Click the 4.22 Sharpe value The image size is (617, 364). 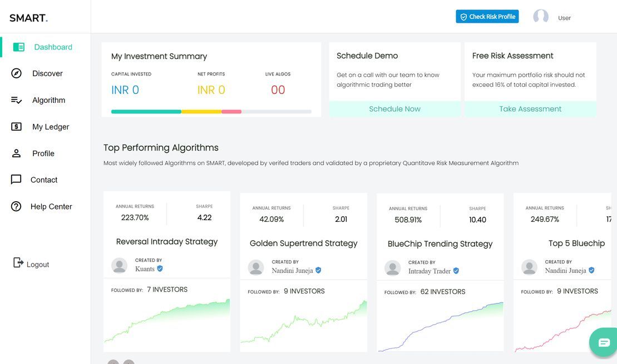click(204, 217)
